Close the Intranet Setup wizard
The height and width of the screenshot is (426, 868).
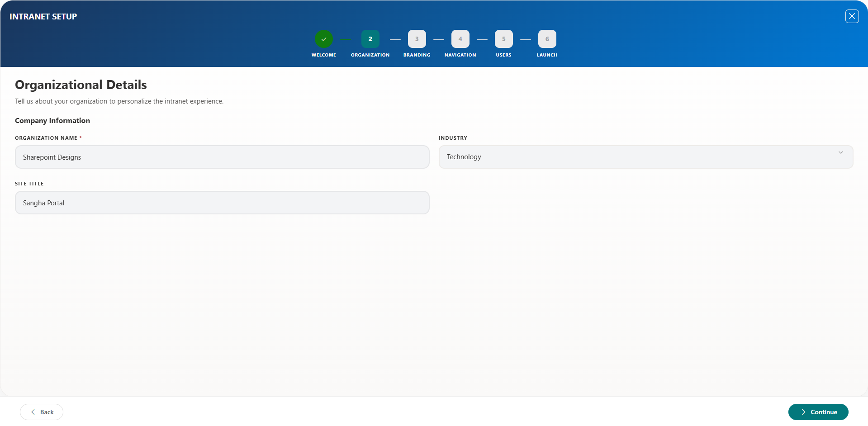pos(852,16)
